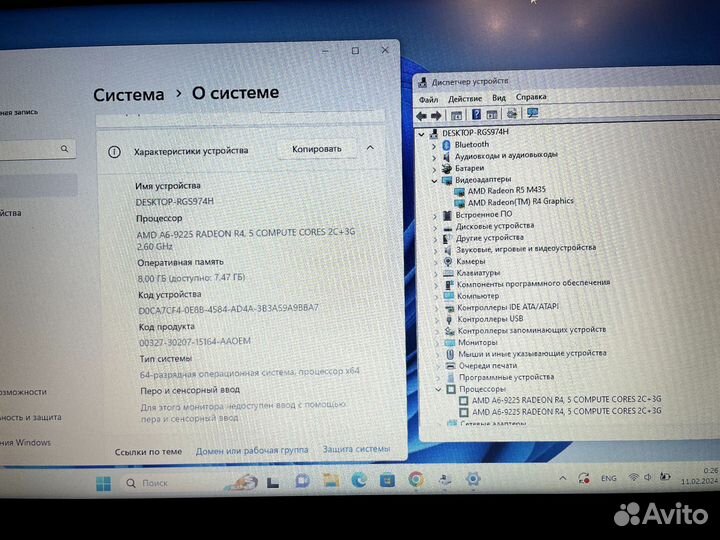
Task: Open Microsoft Edge from taskbar
Action: pos(359,480)
